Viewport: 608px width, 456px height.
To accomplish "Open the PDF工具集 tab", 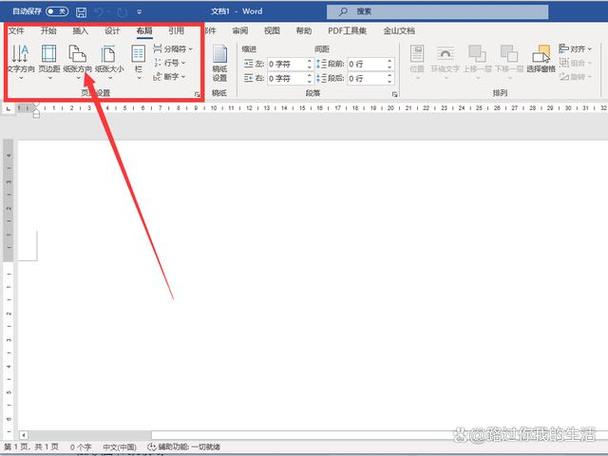I will (x=347, y=31).
